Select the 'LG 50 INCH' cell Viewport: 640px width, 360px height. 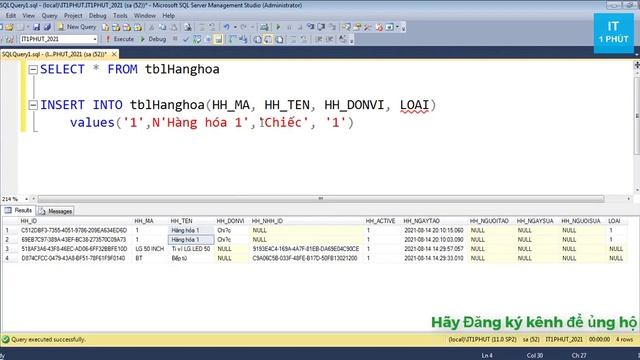point(150,249)
